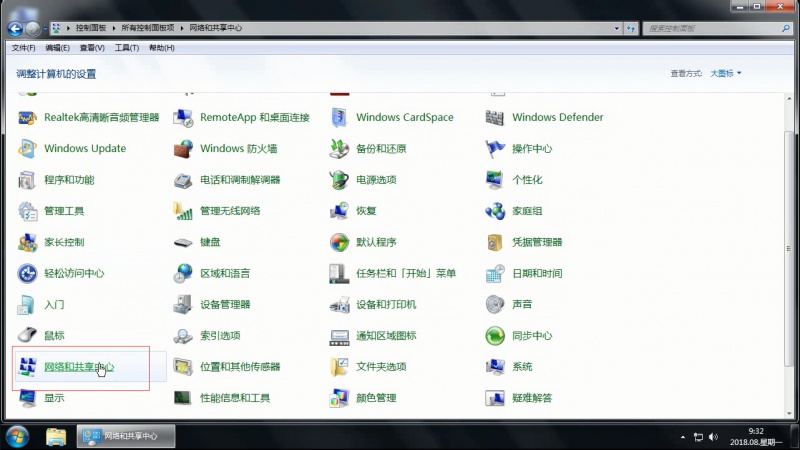Screen dimensions: 800x450
Task: Open 声音 speaker icon
Action: pos(495,305)
